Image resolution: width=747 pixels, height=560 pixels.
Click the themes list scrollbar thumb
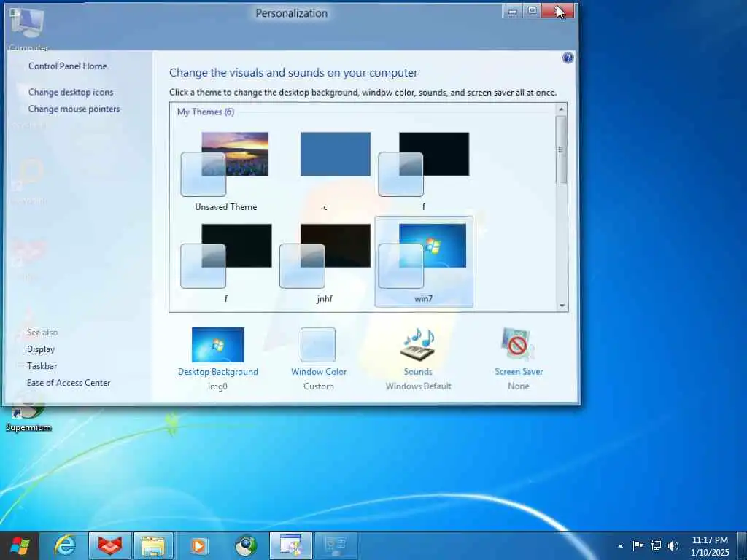pos(561,149)
